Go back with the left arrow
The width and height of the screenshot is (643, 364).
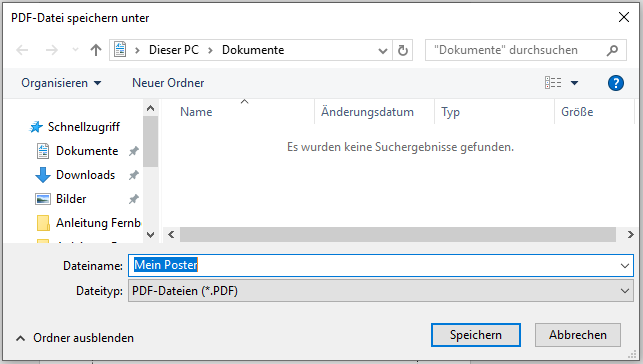coord(22,50)
